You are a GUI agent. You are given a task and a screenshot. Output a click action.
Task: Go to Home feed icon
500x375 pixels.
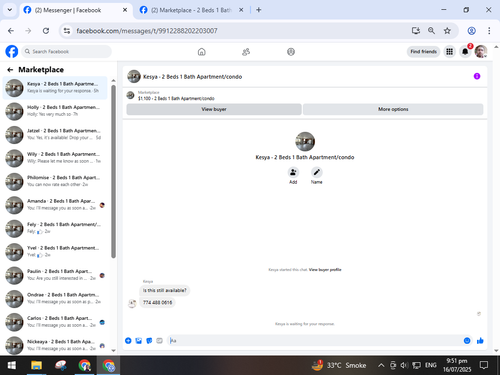coord(202,52)
